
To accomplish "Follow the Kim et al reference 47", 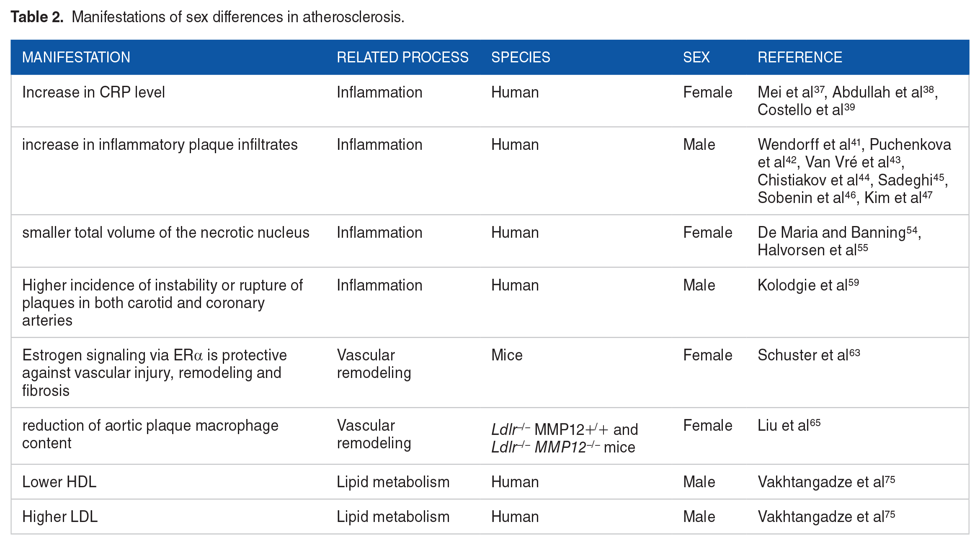I will (x=898, y=198).
